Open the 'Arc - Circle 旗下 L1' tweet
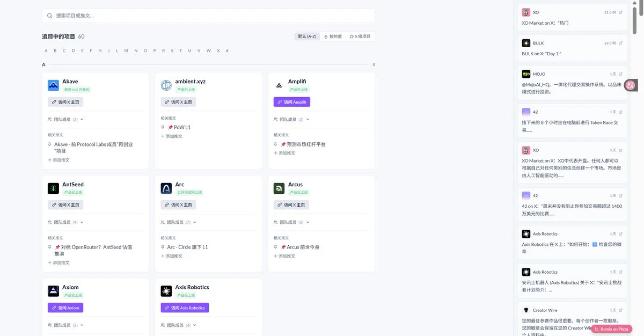Image resolution: width=644 pixels, height=336 pixels. click(x=187, y=247)
